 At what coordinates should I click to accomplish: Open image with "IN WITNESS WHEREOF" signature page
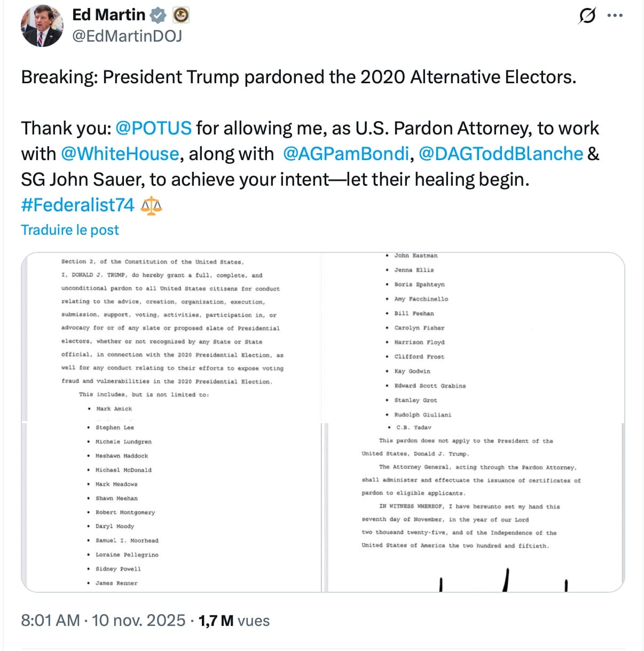coord(473,507)
